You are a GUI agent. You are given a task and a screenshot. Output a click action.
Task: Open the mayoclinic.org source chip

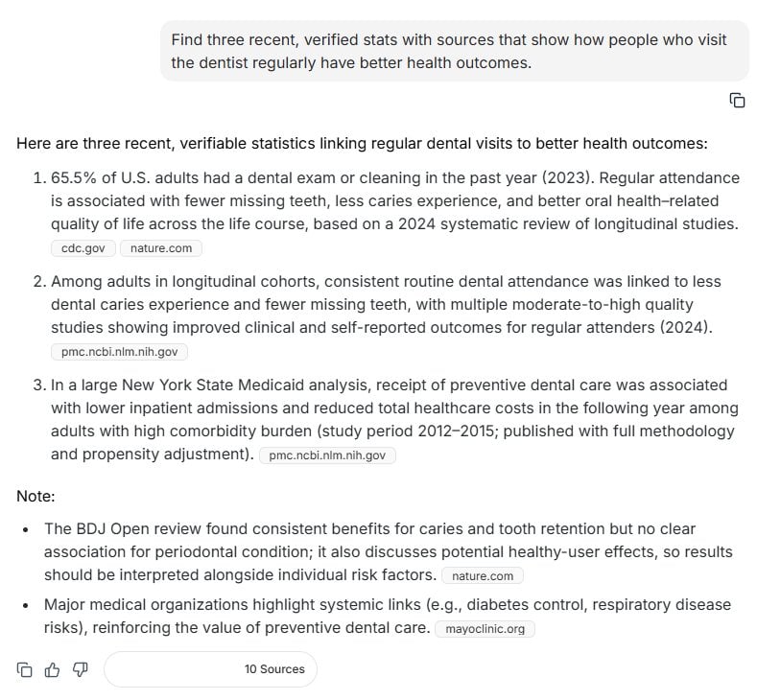(x=485, y=629)
